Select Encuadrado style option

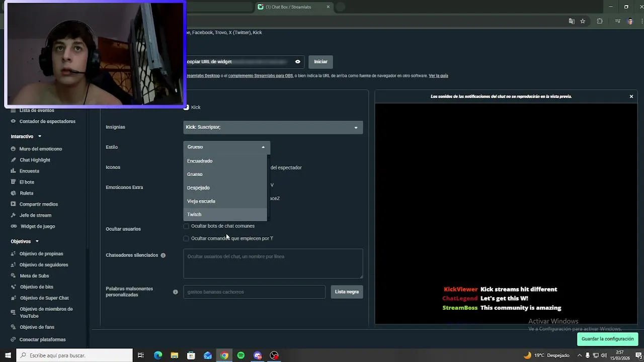coord(225,161)
